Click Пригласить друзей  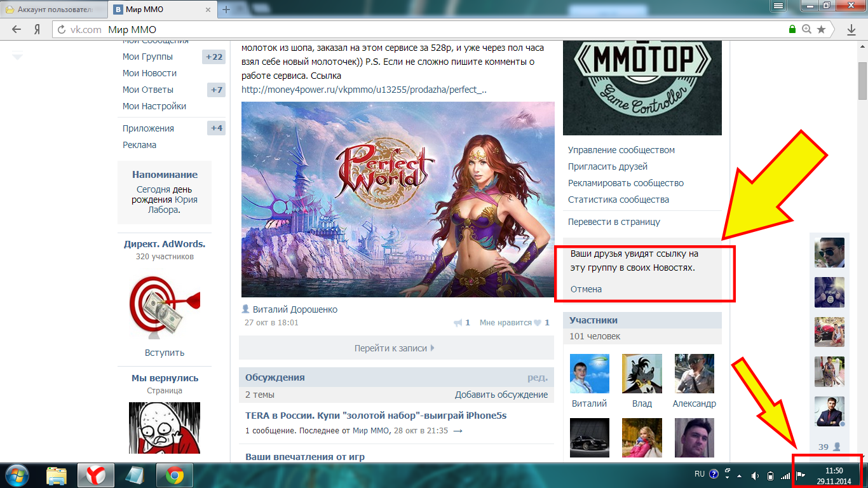point(608,166)
